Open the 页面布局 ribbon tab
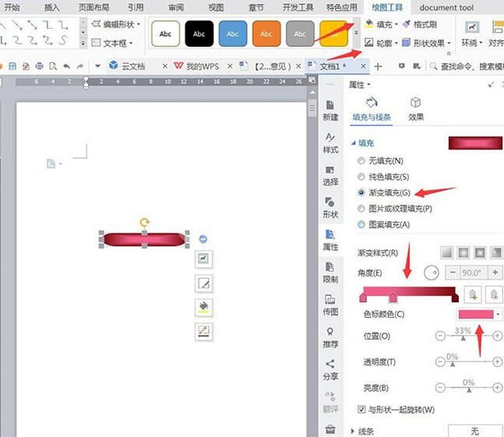 (93, 7)
